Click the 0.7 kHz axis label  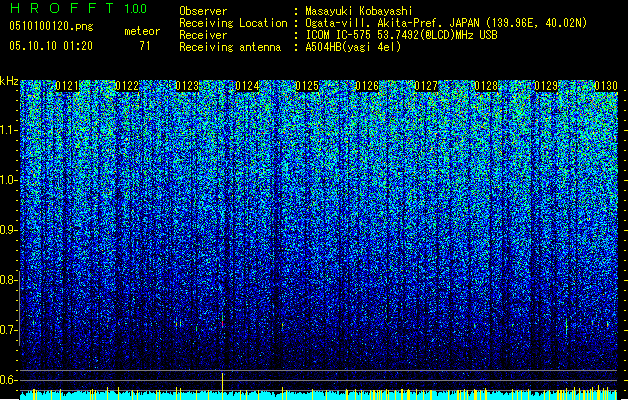(7, 330)
